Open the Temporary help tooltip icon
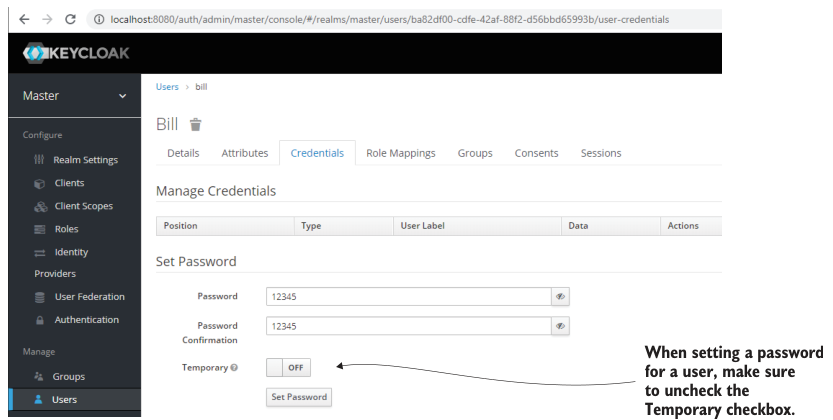Image resolution: width=833 pixels, height=420 pixels. pos(234,367)
